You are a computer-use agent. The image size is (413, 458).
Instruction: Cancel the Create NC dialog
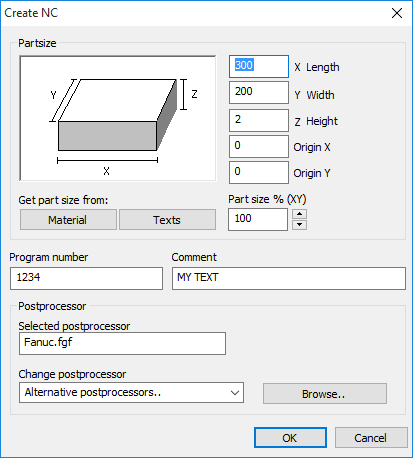click(371, 438)
